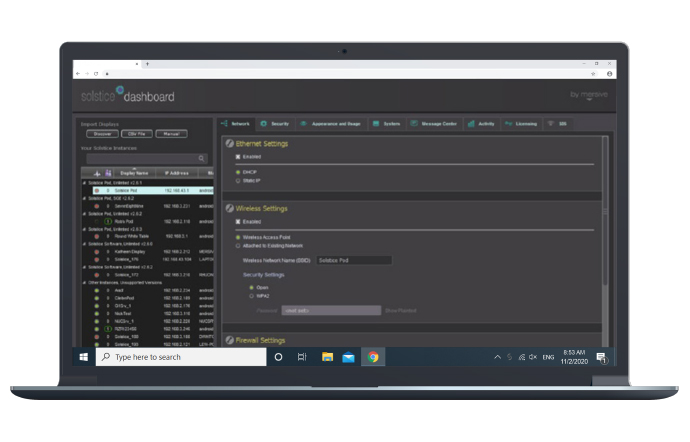Click the red status dot for SevenEightNine
Viewport: 690px width, 442px height.
(97, 206)
